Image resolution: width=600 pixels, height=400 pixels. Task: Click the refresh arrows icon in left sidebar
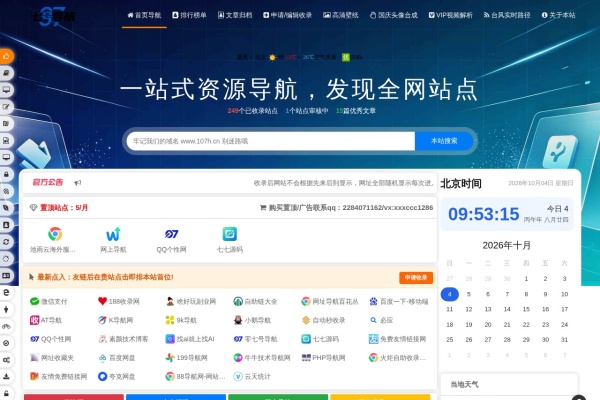click(x=6, y=242)
